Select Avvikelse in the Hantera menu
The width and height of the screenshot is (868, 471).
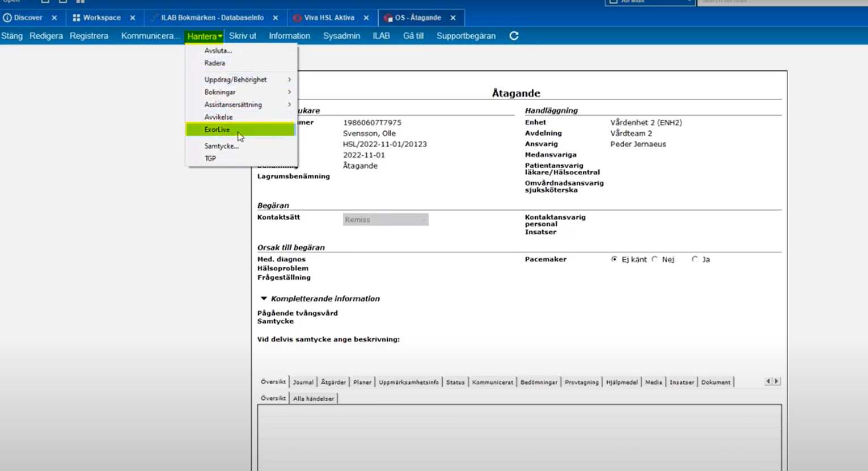pyautogui.click(x=240, y=117)
